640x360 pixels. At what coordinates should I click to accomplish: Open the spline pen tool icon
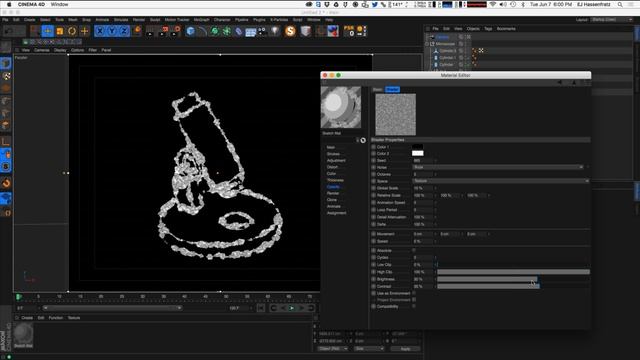(202, 31)
